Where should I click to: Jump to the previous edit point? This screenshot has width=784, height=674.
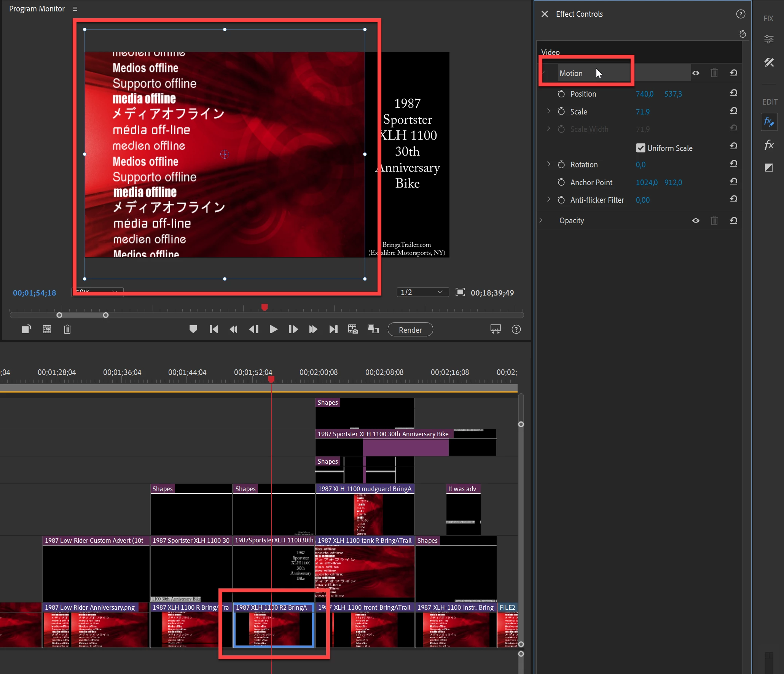[x=214, y=329]
